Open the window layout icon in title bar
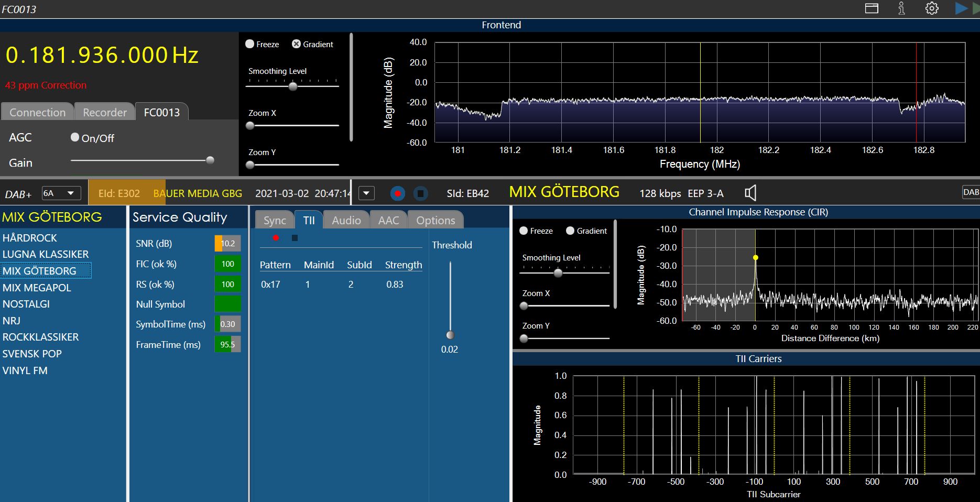 [872, 8]
